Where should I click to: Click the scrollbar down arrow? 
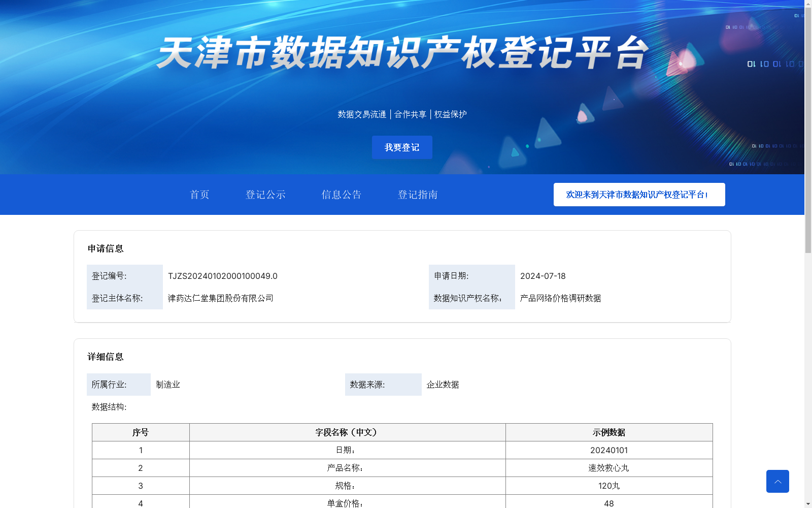[x=808, y=504]
